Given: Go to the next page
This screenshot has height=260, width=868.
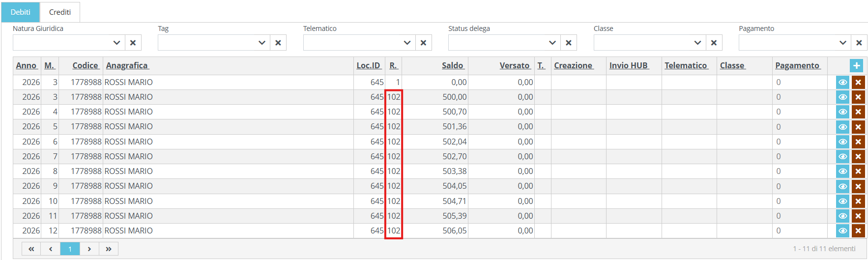Looking at the screenshot, I should [x=89, y=249].
